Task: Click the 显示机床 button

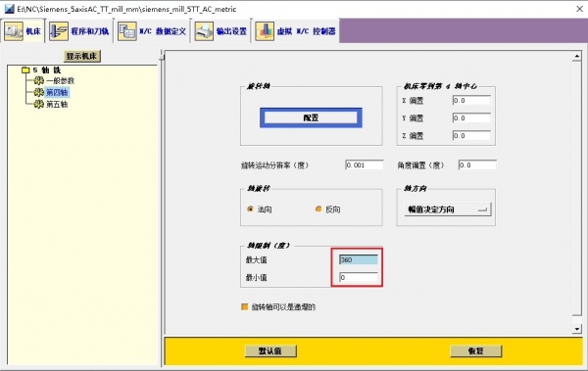Action: click(x=82, y=56)
